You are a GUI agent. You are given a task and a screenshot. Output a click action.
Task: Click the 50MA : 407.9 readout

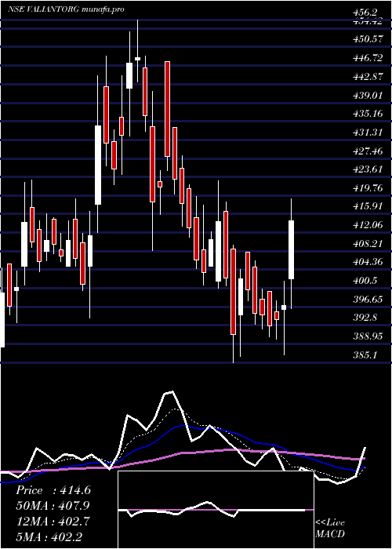coord(53,506)
